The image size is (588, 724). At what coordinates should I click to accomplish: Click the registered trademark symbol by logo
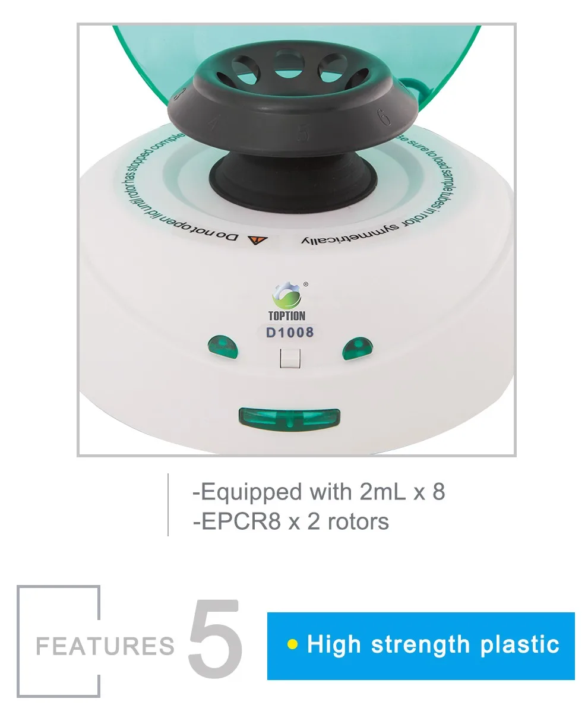click(305, 284)
